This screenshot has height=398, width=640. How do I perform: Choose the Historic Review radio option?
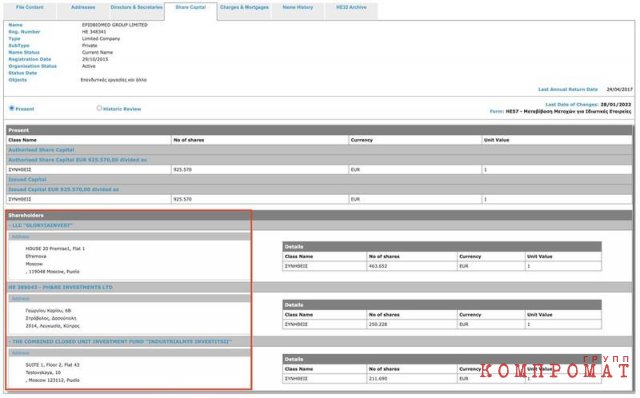pos(99,108)
